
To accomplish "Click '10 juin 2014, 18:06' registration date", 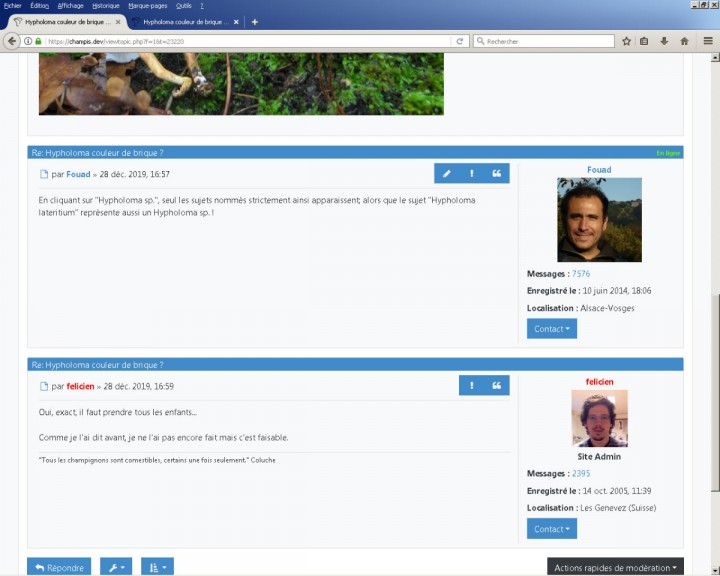I will pos(617,291).
